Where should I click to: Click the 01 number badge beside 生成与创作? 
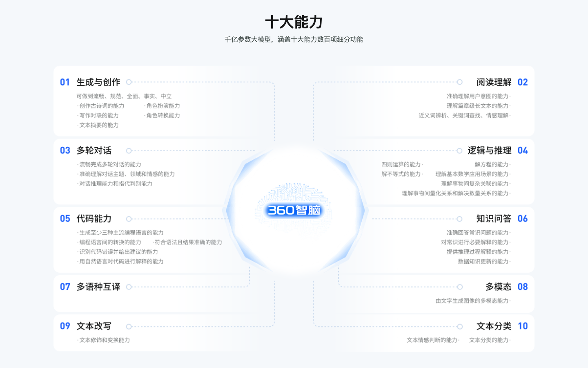click(x=65, y=82)
